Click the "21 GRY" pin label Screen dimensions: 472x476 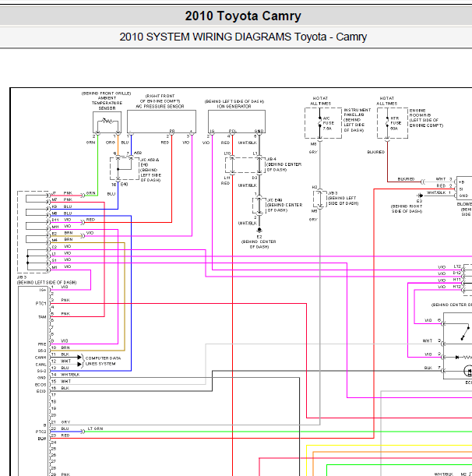[x=61, y=422]
